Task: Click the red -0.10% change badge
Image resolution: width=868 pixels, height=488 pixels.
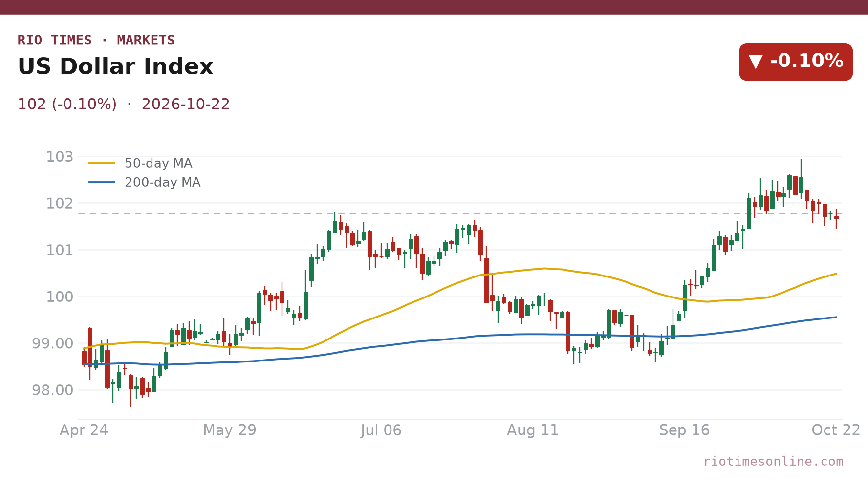Action: click(x=796, y=62)
